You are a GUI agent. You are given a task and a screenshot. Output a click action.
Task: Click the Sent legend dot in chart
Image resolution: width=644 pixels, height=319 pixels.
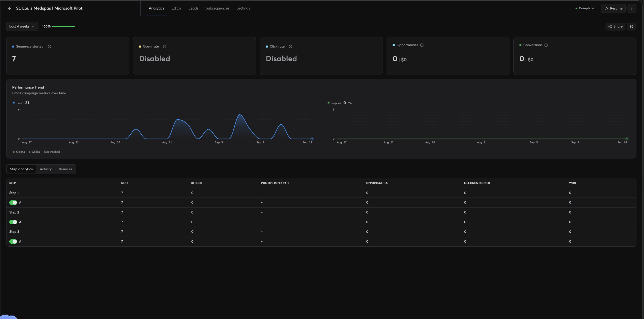[14, 103]
